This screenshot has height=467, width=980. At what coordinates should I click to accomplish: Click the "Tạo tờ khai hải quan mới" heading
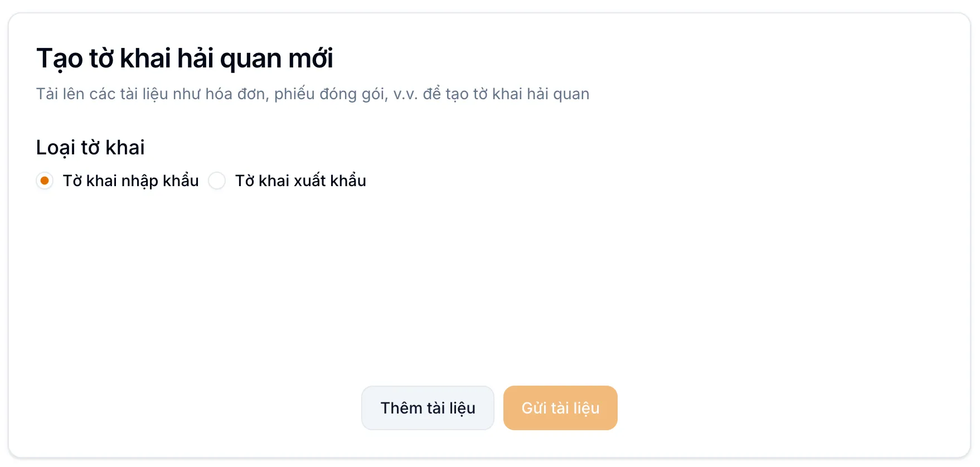[x=185, y=57]
